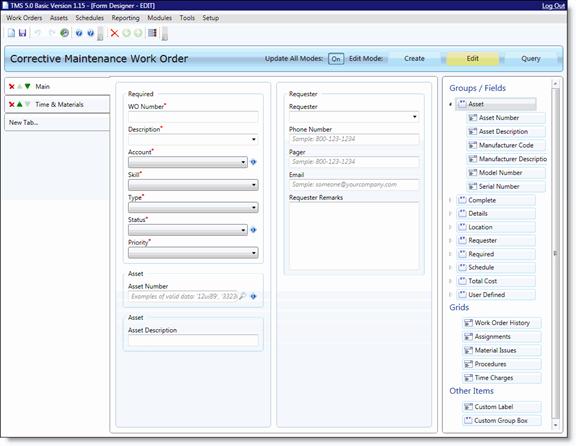Switch edit mode to Query
This screenshot has width=576, height=446.
531,58
